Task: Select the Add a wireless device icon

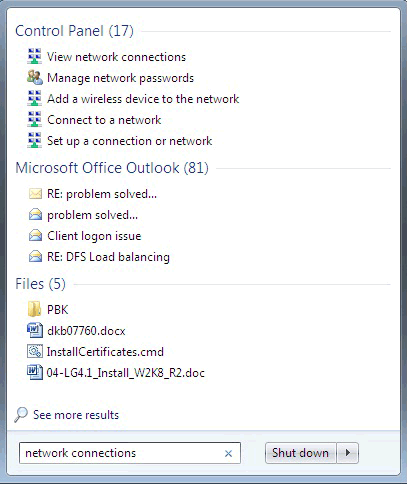Action: click(x=34, y=98)
